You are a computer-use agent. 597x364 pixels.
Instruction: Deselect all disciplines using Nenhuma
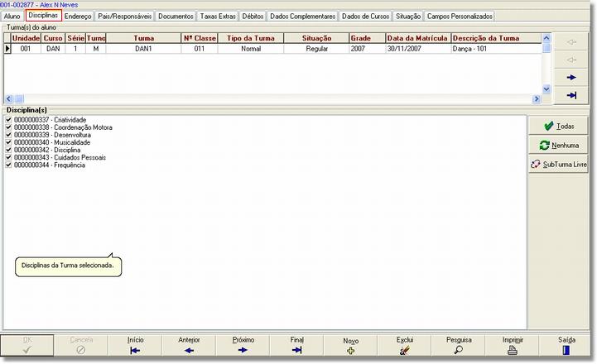tap(559, 146)
